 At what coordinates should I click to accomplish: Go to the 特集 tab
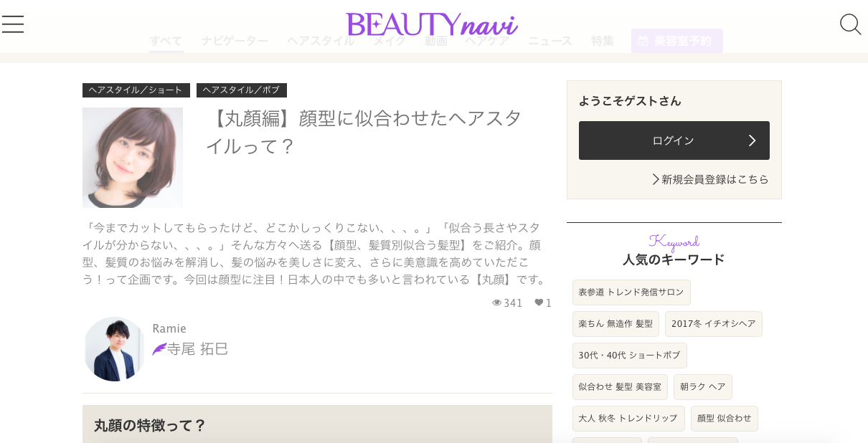tap(603, 41)
